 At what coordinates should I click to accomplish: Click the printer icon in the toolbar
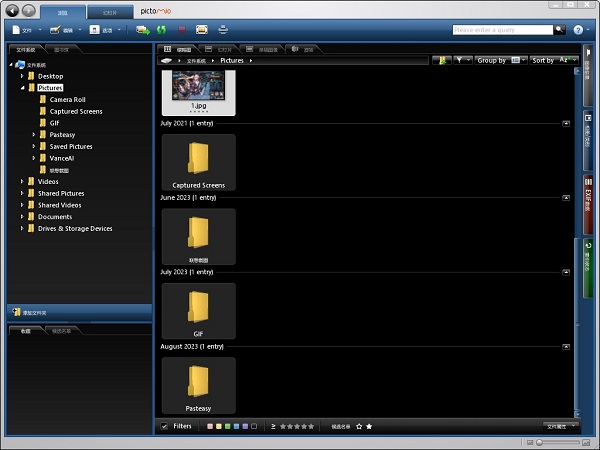click(223, 30)
